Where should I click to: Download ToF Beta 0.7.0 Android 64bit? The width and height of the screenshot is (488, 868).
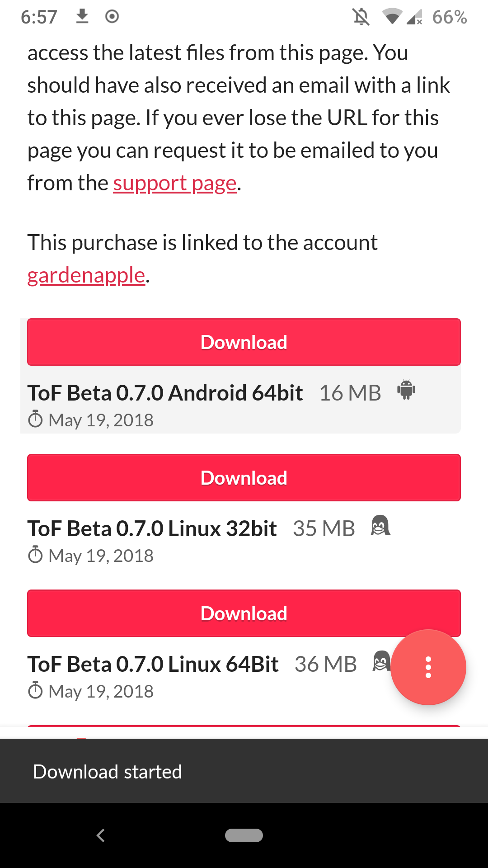pyautogui.click(x=244, y=342)
